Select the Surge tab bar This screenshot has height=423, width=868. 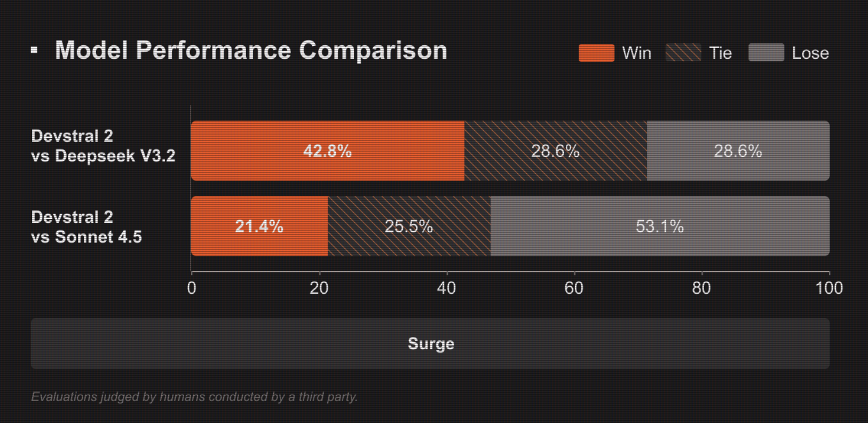(430, 343)
